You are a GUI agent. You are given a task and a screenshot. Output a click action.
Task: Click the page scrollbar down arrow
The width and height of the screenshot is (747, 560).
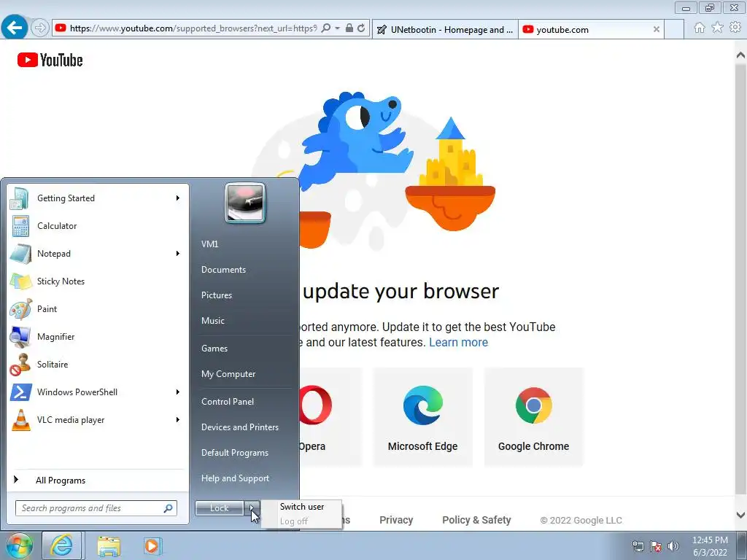(740, 515)
